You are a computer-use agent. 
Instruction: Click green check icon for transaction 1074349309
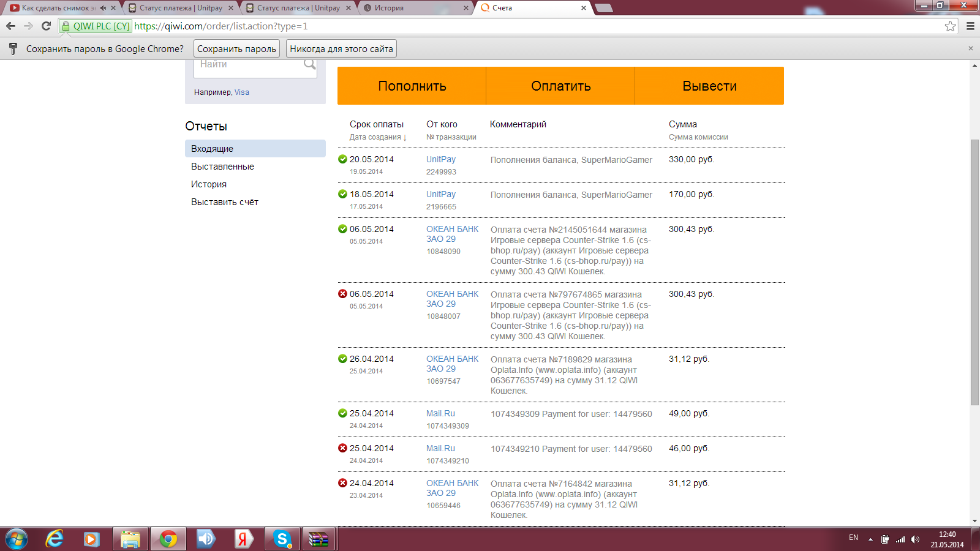[x=342, y=413]
